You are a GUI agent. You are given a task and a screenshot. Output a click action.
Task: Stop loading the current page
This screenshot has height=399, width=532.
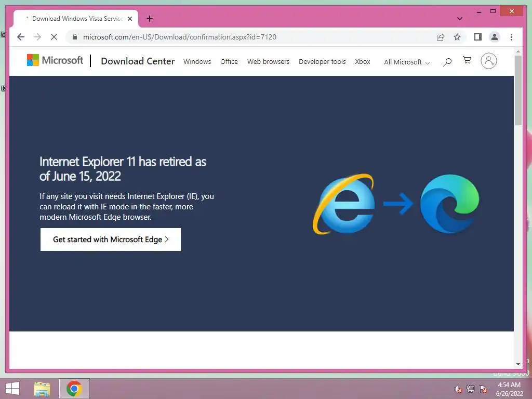(x=54, y=37)
